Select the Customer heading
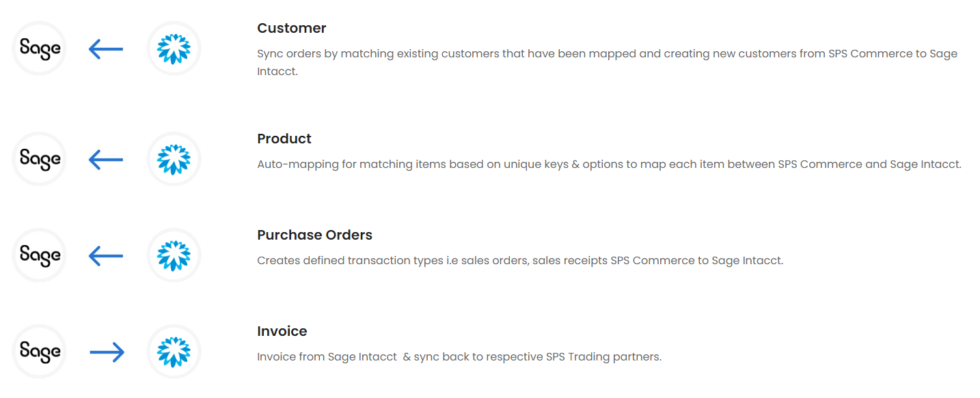Viewport: 980px width, 398px height. click(291, 28)
